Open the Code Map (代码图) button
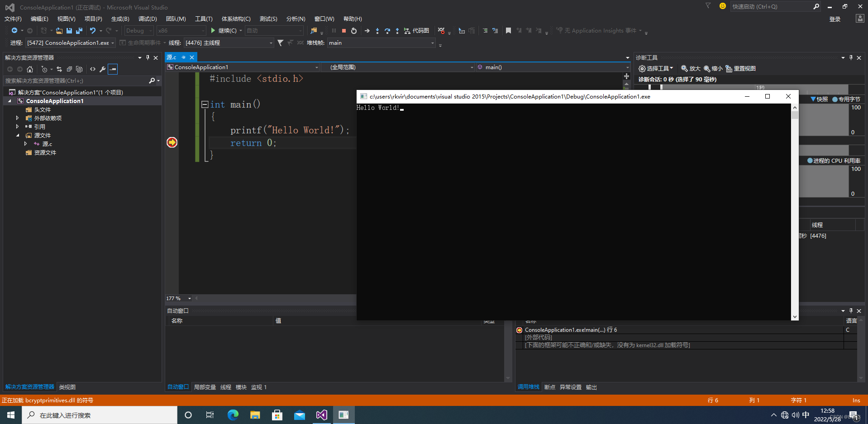Viewport: 868px width, 424px height. tap(416, 31)
